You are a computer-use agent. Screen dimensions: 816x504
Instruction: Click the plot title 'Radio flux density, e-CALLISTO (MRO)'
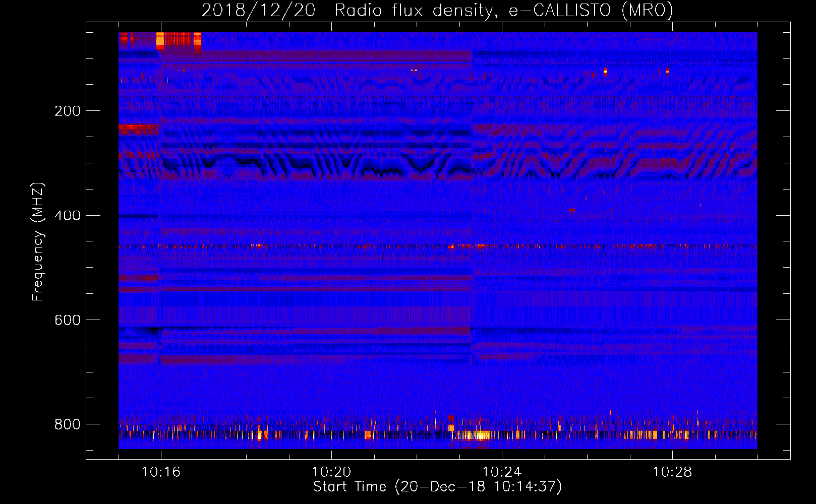pos(503,10)
